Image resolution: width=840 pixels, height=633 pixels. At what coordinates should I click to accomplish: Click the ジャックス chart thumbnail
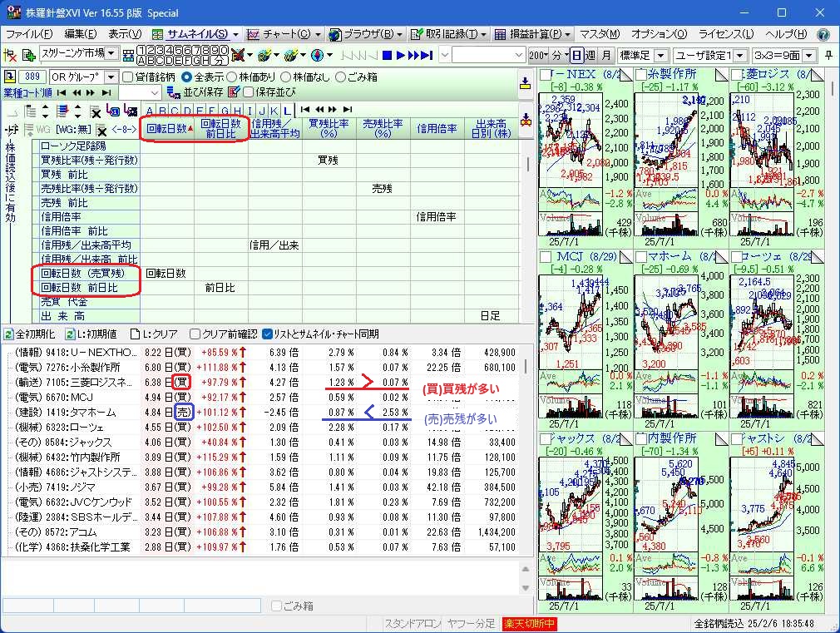tap(585, 524)
